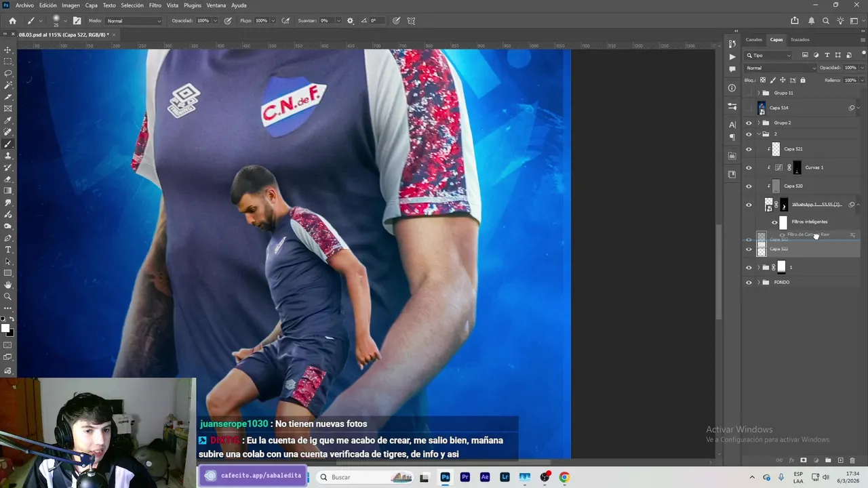Screen dimensions: 868x488
Task: Expand the FONDO group
Action: pyautogui.click(x=758, y=282)
